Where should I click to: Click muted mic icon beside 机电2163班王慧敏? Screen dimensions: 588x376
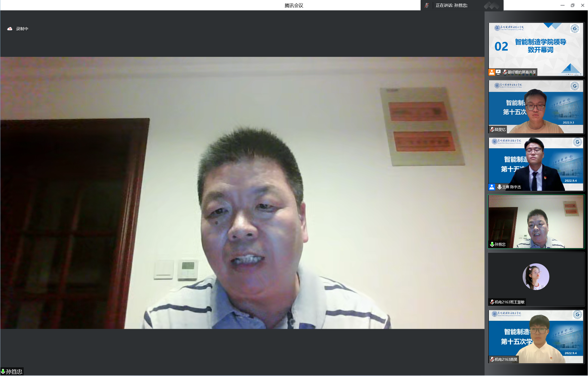coord(492,302)
